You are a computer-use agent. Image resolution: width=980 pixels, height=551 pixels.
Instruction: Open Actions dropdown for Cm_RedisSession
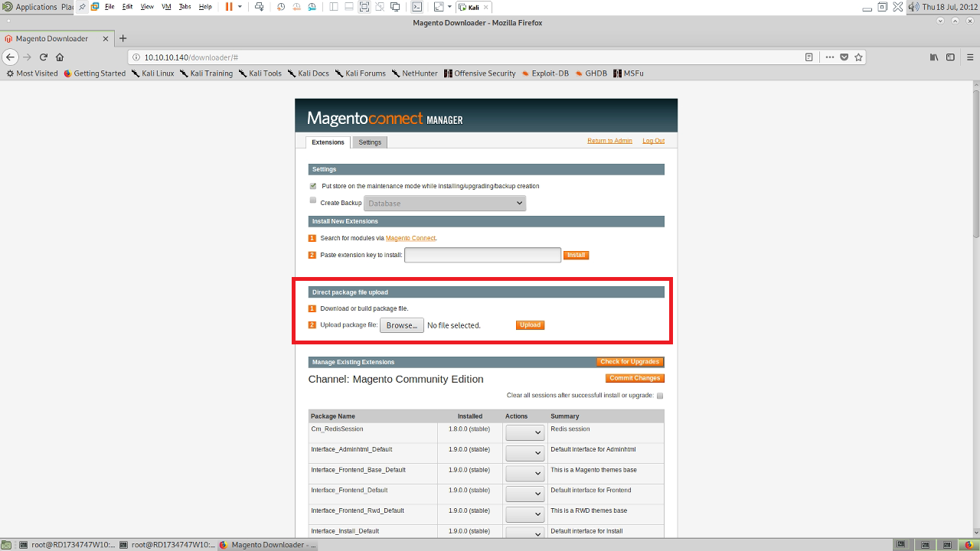click(x=524, y=432)
